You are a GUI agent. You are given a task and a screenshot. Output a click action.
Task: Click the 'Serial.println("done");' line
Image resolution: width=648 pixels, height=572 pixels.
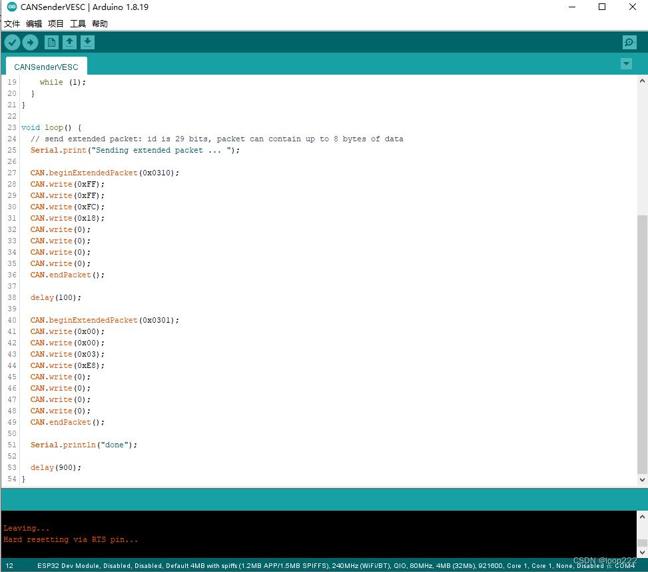click(x=83, y=445)
